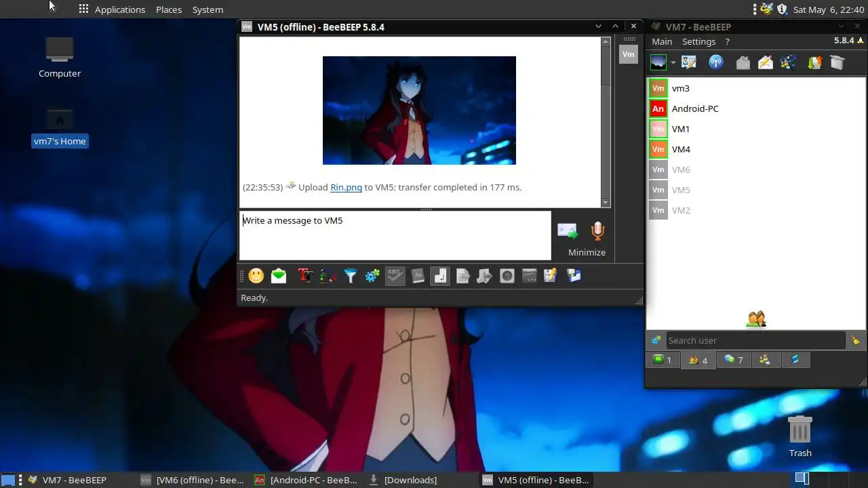This screenshot has width=868, height=488.
Task: Switch to the green tab showing 1
Action: [663, 360]
